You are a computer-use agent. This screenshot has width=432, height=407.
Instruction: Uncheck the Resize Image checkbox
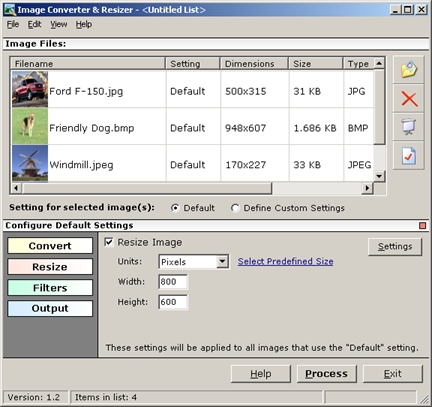point(109,242)
